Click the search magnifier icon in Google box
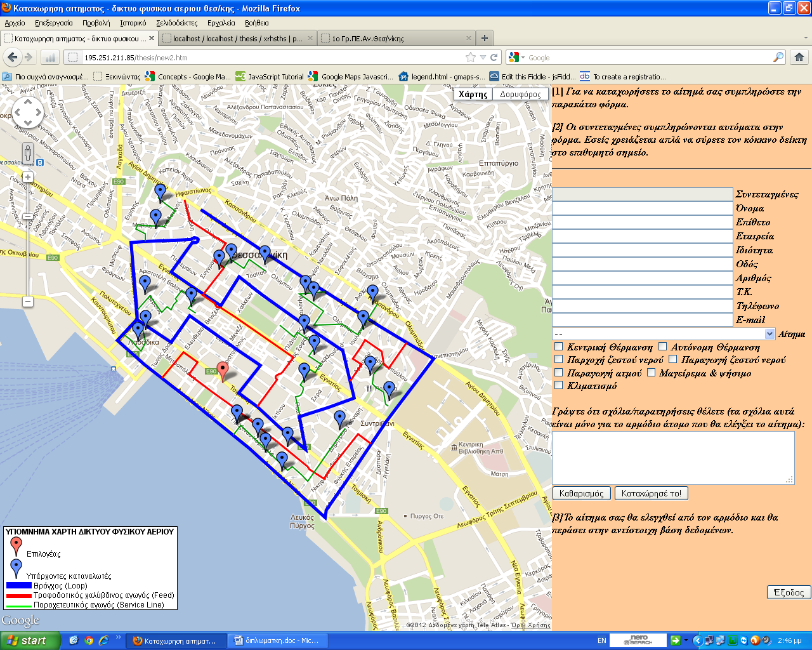Image resolution: width=812 pixels, height=650 pixels. [778, 57]
